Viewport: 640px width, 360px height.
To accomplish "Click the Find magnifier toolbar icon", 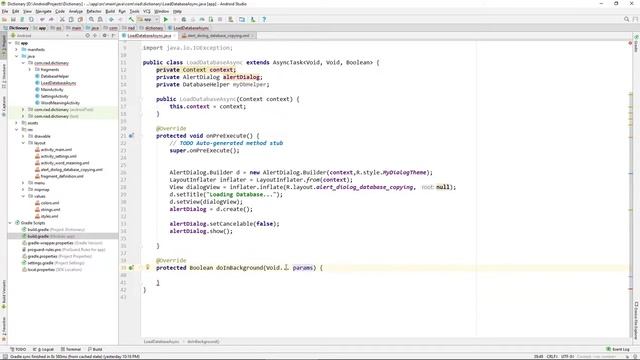I will (91, 19).
